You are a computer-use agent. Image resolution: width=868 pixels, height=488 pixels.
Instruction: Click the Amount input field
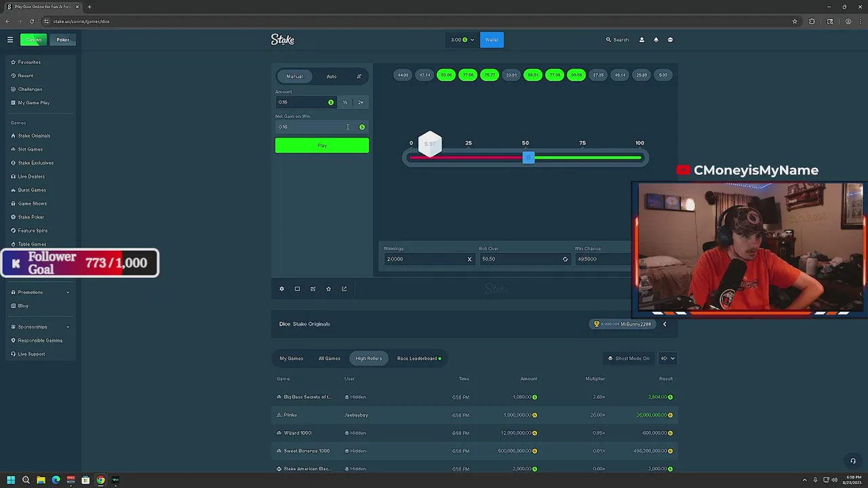tap(305, 102)
